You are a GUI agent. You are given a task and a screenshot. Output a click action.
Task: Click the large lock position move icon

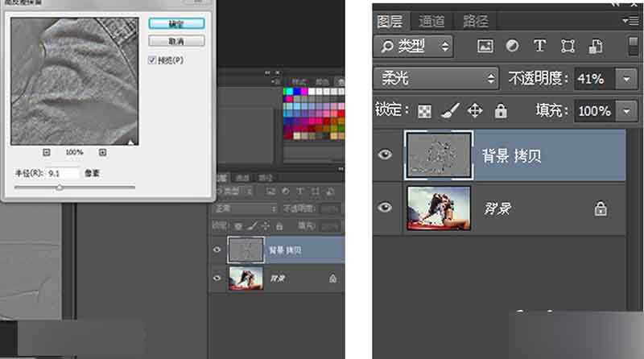475,110
